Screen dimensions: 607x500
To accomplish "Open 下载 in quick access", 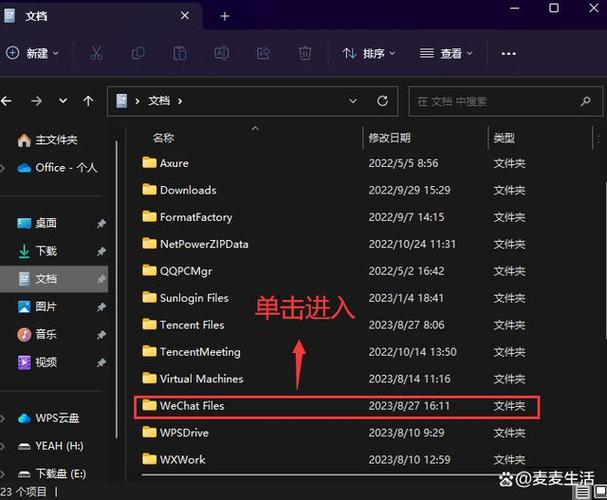I will click(37, 251).
